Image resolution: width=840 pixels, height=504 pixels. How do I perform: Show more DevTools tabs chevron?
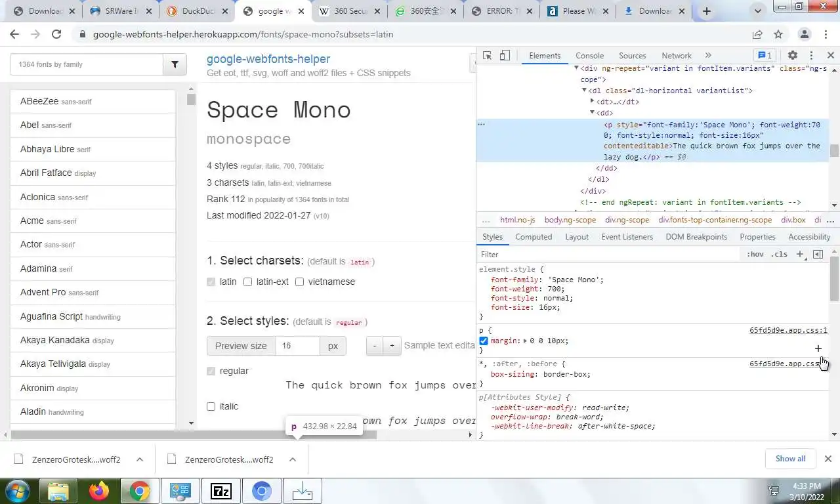point(708,56)
